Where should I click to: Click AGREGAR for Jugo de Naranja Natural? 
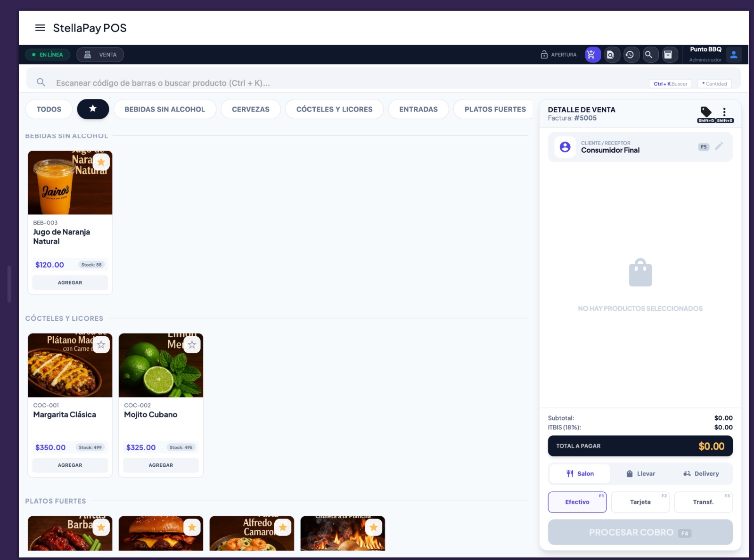(x=70, y=283)
